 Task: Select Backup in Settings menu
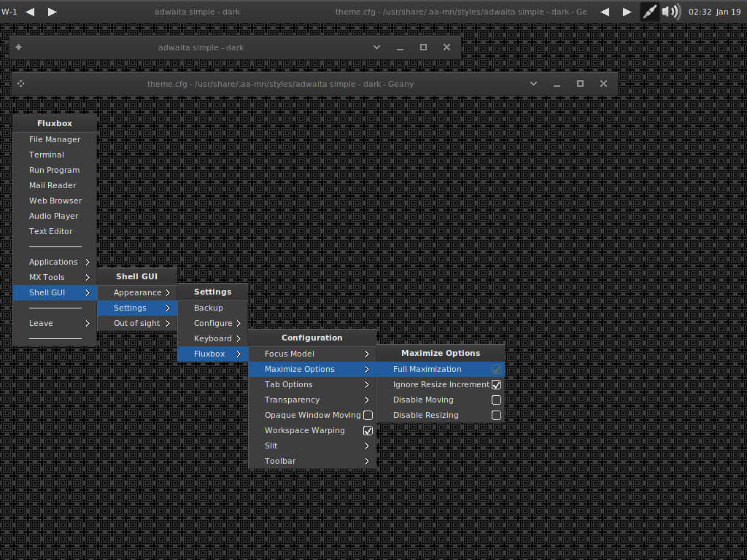pyautogui.click(x=212, y=308)
